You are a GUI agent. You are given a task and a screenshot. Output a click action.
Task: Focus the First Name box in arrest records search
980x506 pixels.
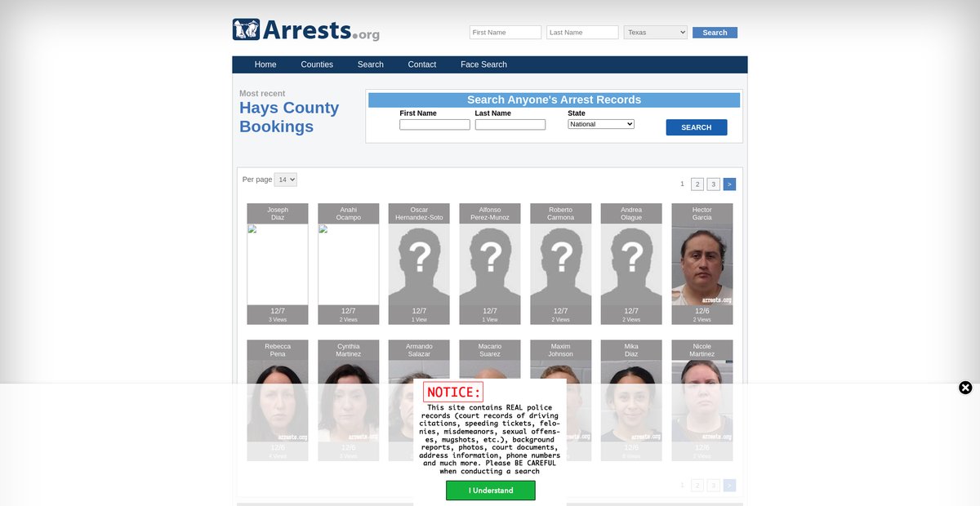[434, 125]
